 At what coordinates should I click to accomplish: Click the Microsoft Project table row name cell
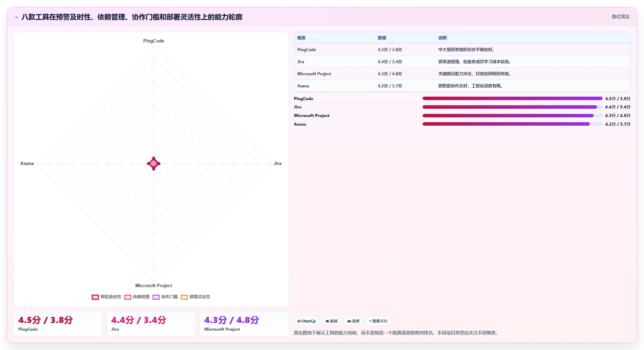click(314, 74)
